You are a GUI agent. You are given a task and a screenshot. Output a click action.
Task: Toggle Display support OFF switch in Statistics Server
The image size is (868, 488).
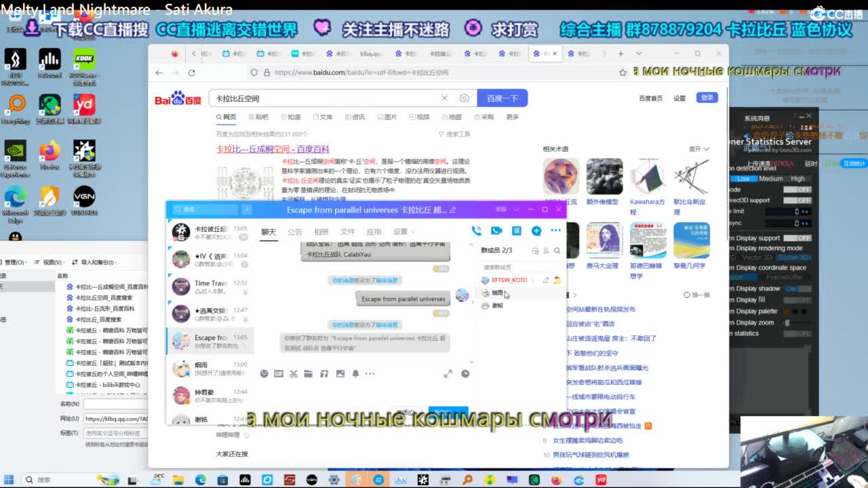(x=797, y=239)
